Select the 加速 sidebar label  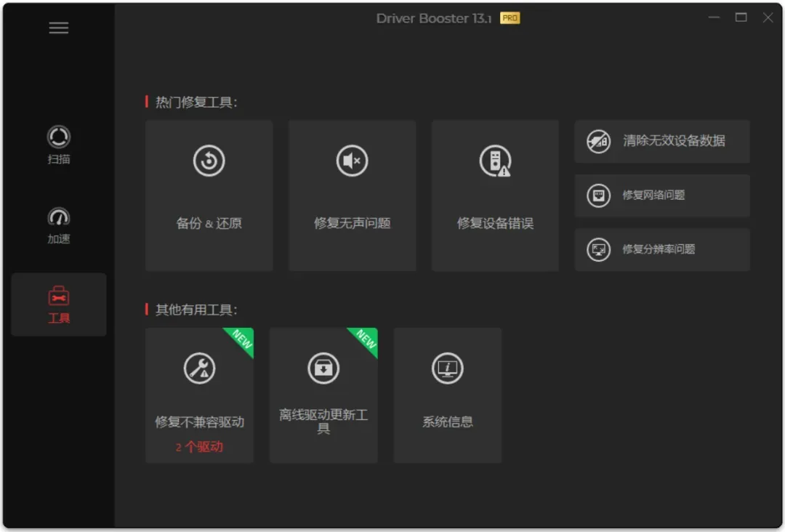pyautogui.click(x=59, y=239)
